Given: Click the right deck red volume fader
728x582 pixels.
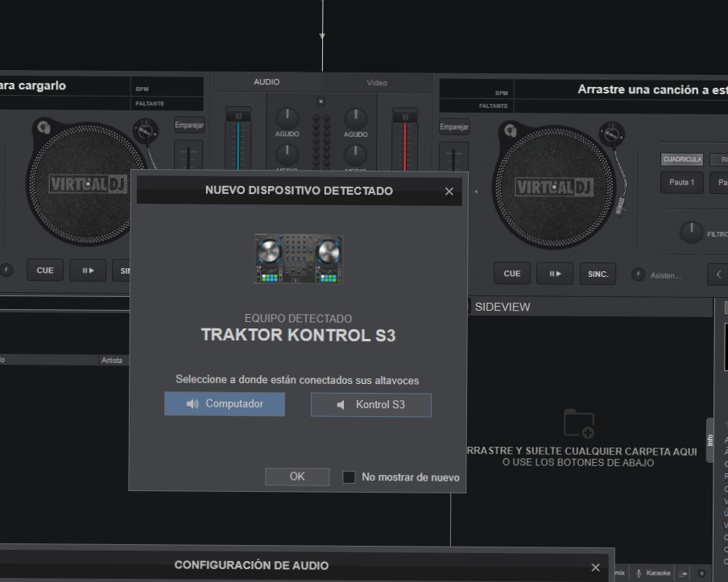Looking at the screenshot, I should (x=405, y=140).
